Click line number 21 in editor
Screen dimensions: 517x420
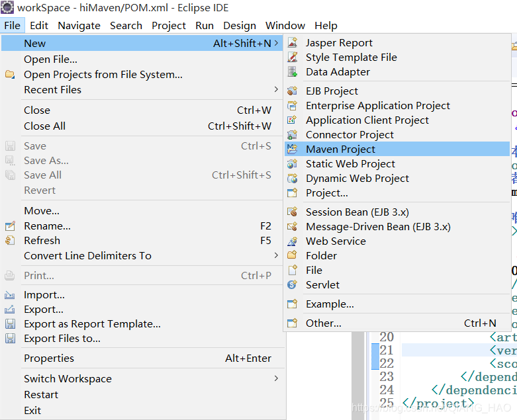(387, 350)
